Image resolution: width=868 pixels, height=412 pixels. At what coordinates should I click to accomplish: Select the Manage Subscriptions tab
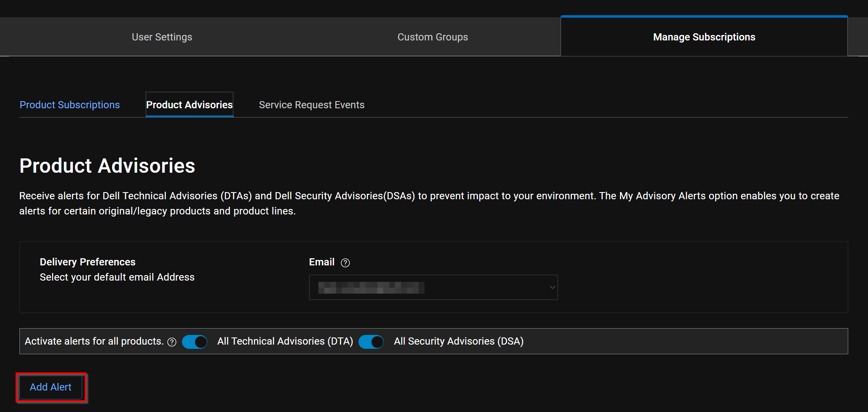click(x=704, y=37)
